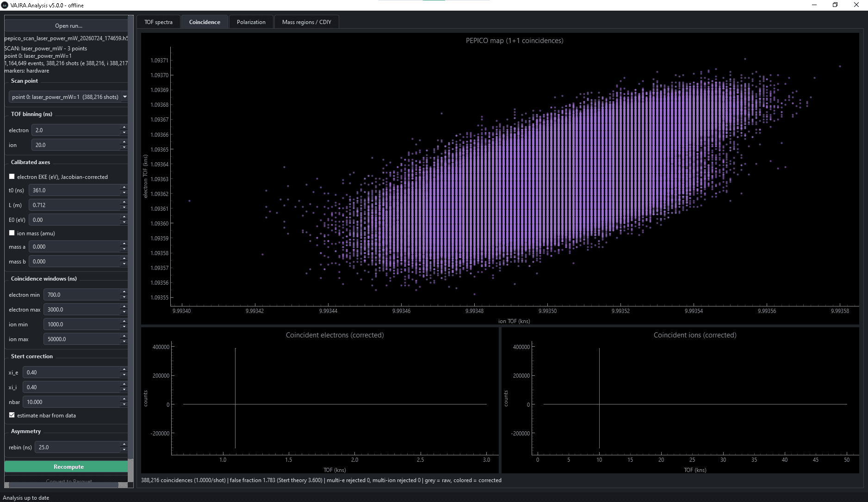Screen dimensions: 868x502
Task: Click the nbar input field
Action: (72, 402)
